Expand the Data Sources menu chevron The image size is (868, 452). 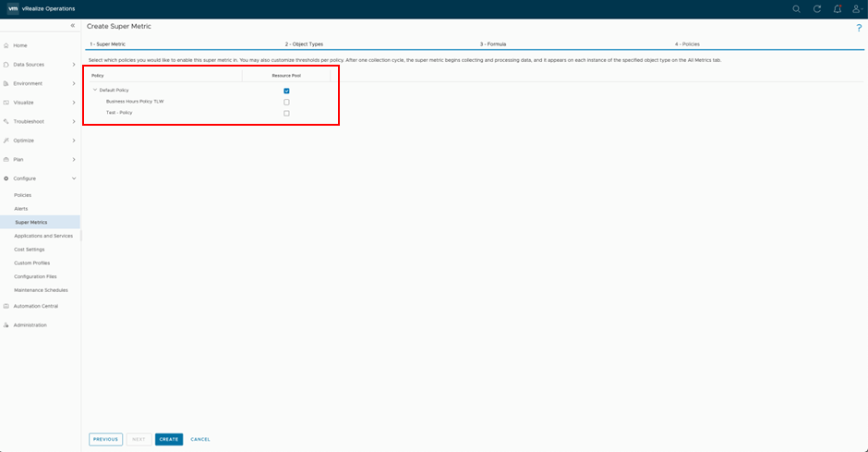click(x=74, y=65)
